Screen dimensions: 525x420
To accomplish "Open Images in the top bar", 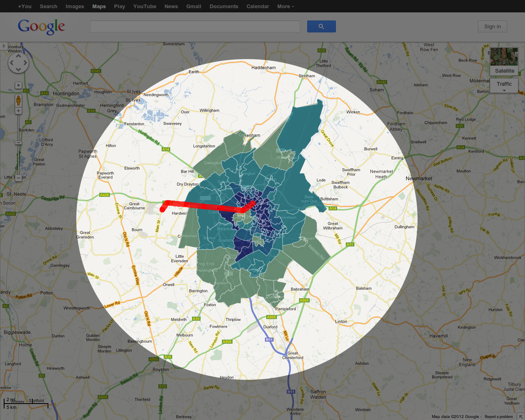I will 75,7.
